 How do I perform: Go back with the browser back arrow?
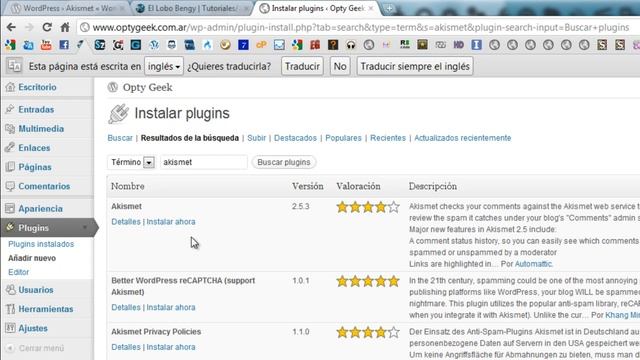tap(11, 27)
